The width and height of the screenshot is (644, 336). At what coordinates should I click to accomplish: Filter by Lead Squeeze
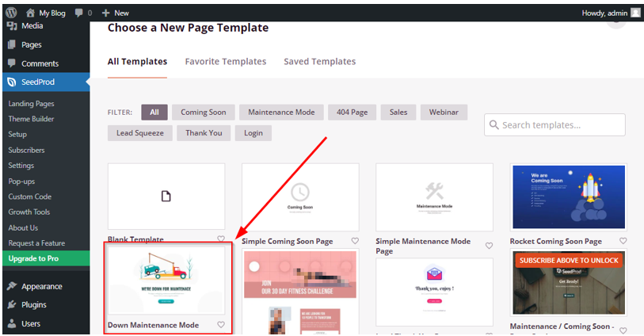tap(140, 133)
